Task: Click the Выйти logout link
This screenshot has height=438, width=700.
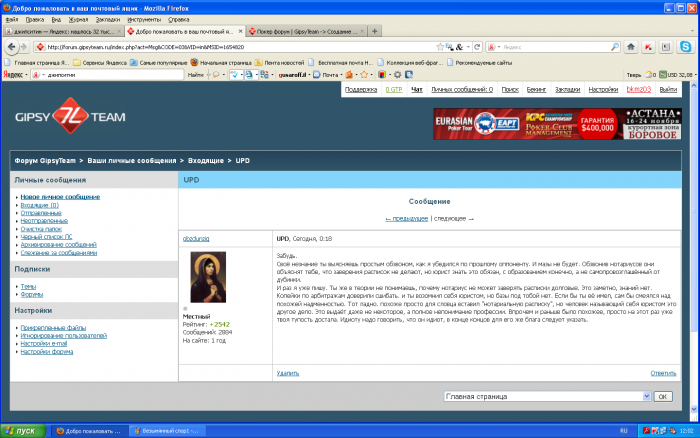Action: click(668, 89)
